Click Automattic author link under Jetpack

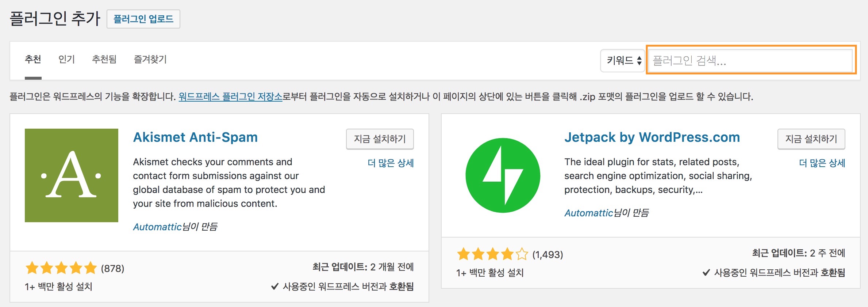588,213
